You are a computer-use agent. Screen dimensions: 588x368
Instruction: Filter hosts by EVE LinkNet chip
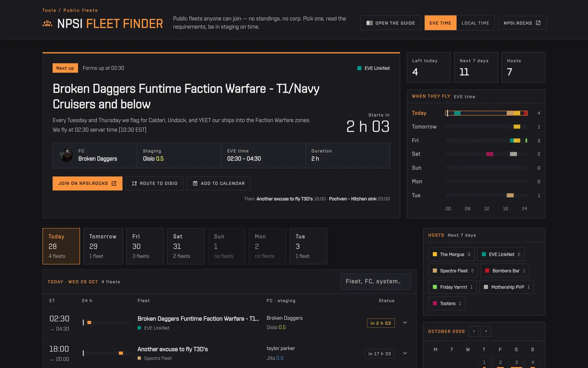(x=501, y=254)
